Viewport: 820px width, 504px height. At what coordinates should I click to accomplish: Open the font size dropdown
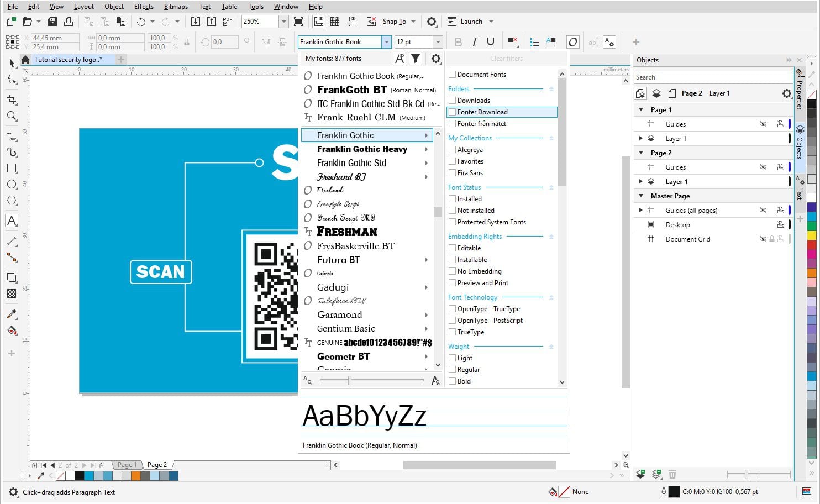(x=438, y=41)
